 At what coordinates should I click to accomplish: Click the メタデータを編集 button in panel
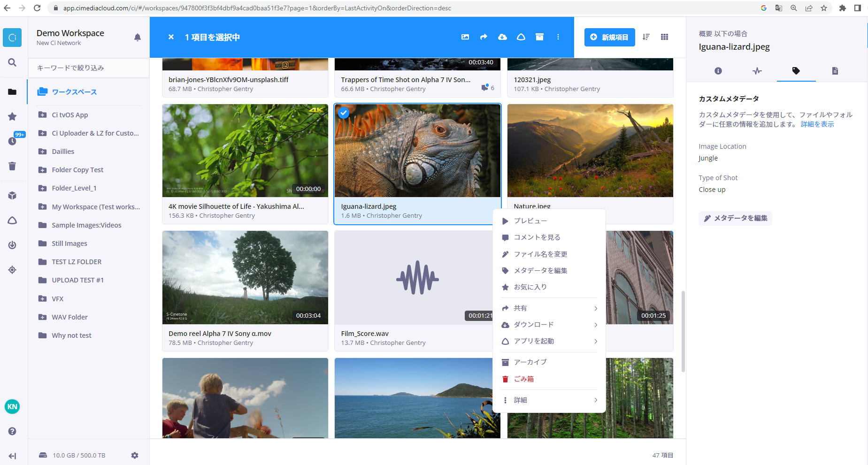point(735,218)
